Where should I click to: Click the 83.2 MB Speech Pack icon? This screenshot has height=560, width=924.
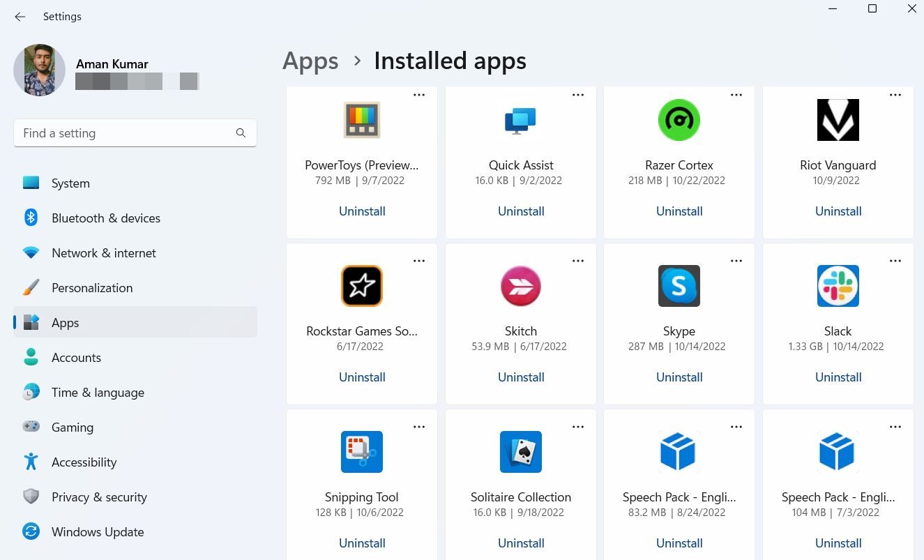coord(679,452)
